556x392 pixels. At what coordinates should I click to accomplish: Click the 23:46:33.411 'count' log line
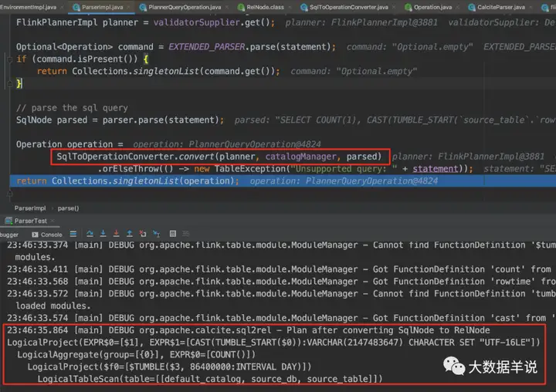point(279,269)
